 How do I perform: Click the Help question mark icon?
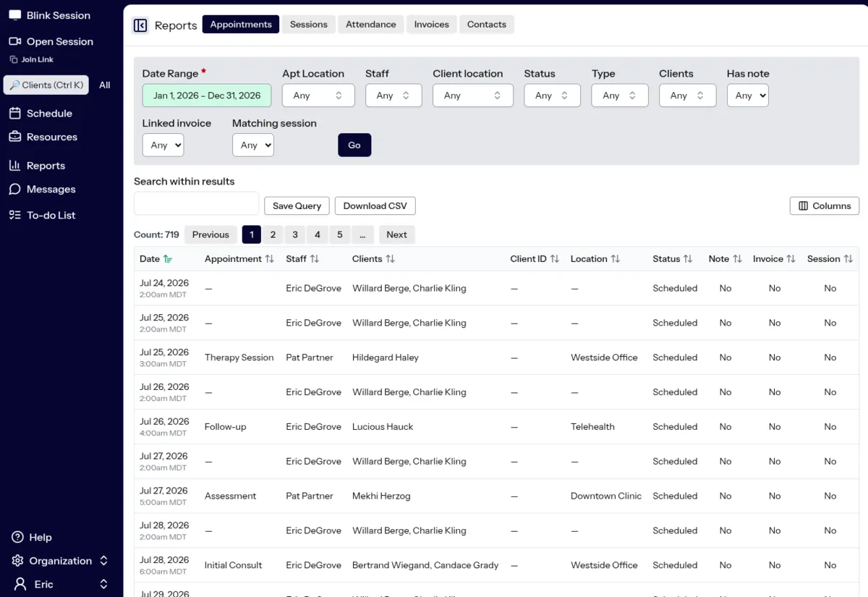pos(17,537)
